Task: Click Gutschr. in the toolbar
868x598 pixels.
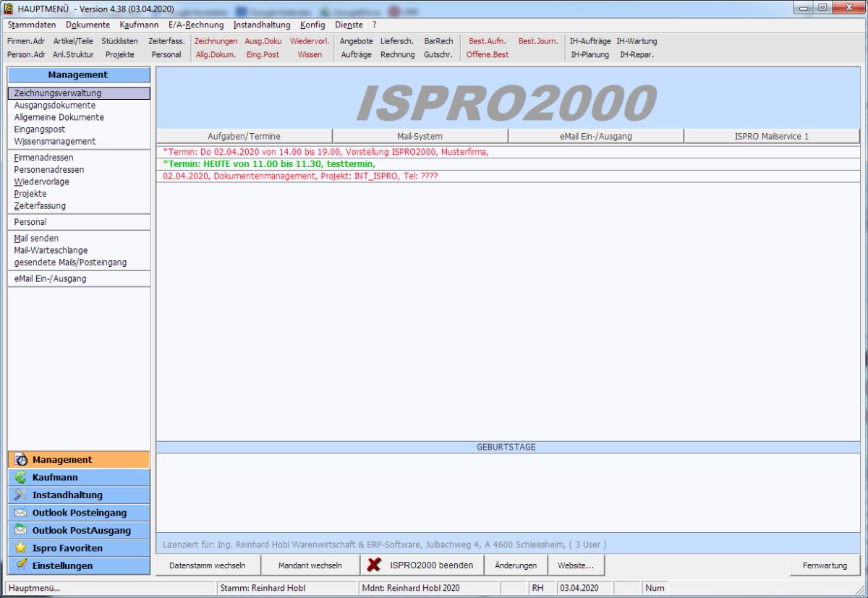Action: tap(438, 54)
